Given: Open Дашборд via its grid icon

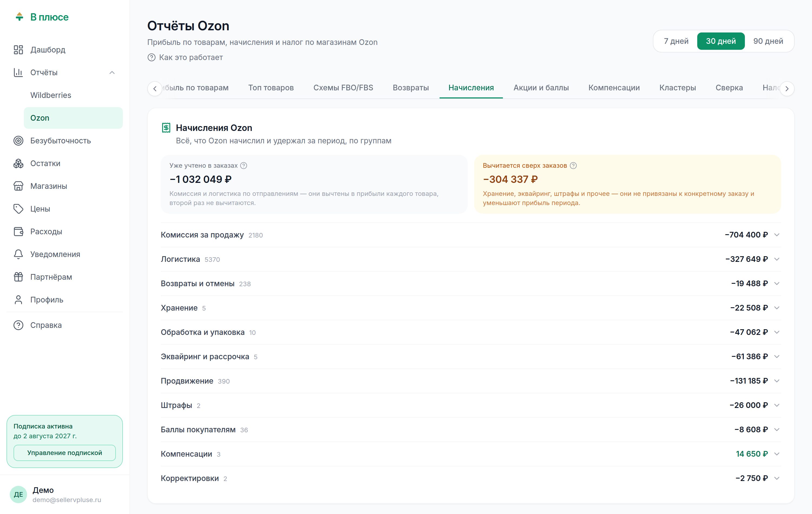Looking at the screenshot, I should tap(18, 50).
